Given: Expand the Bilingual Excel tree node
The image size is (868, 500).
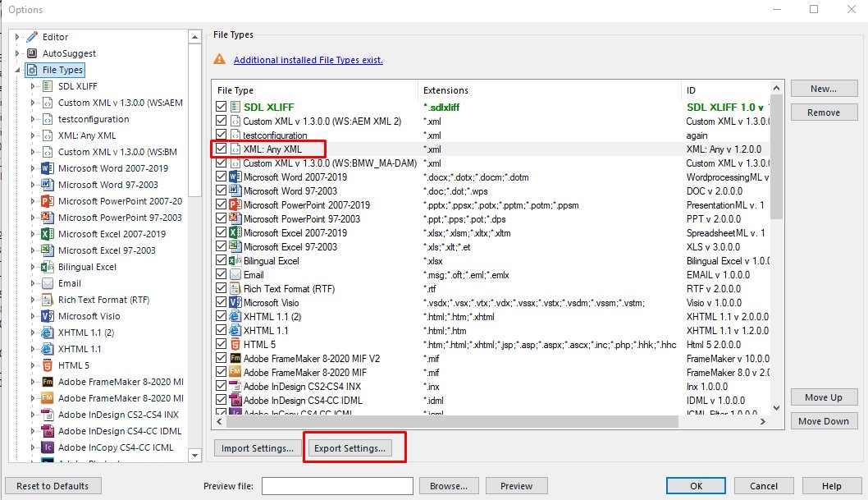Looking at the screenshot, I should tap(33, 267).
